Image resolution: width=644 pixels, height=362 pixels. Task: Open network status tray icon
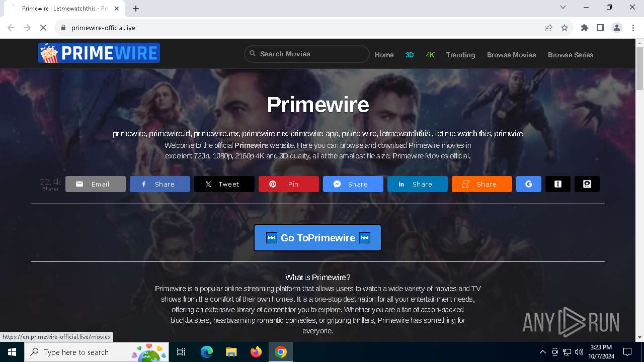tap(567, 352)
